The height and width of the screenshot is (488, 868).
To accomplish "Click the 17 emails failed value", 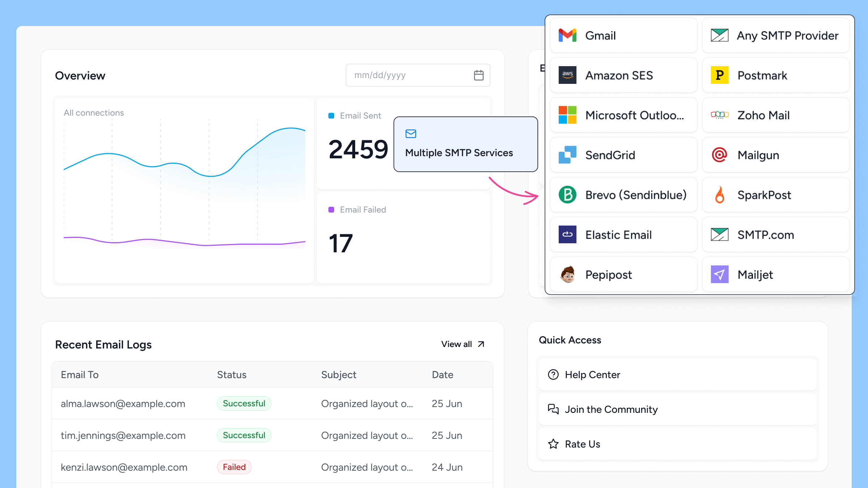I will coord(340,243).
